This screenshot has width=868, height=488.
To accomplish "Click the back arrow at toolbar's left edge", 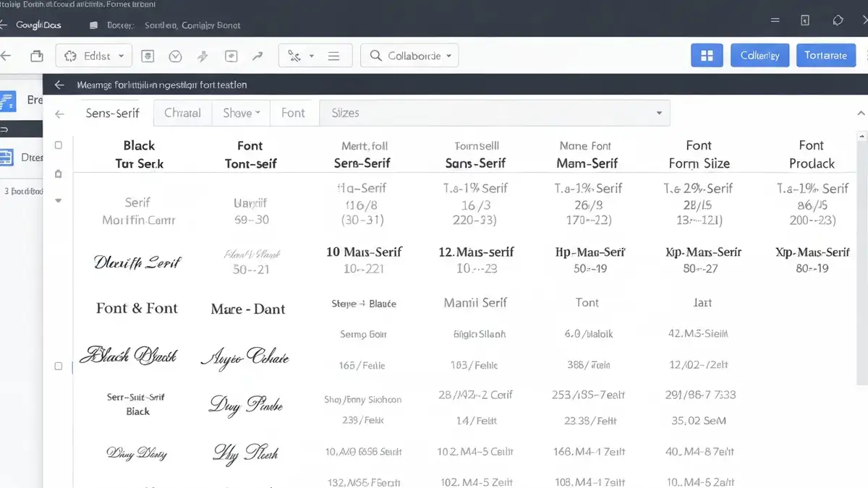I will tap(5, 56).
